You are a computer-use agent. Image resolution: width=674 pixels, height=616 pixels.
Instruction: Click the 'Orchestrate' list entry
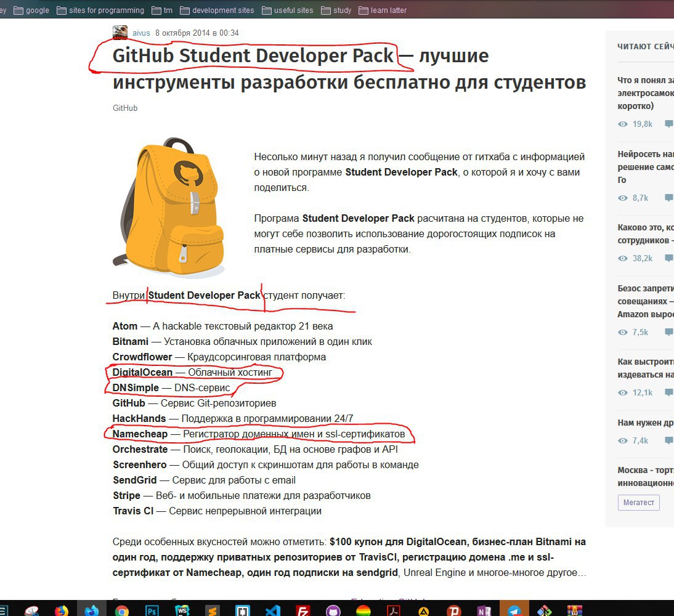click(255, 450)
